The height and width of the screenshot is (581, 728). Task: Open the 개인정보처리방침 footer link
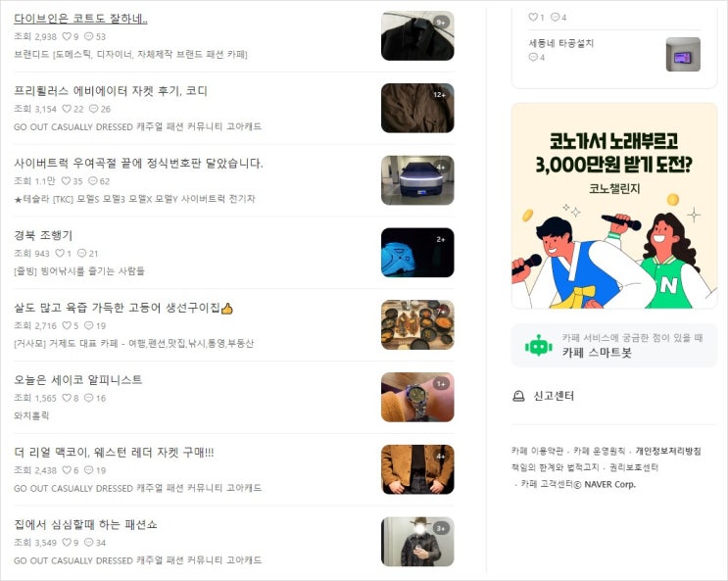668,451
